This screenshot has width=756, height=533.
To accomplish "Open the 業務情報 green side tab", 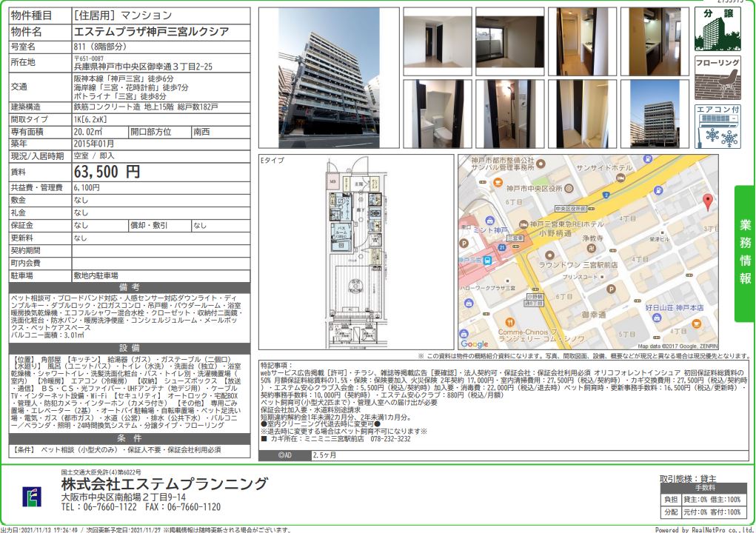I will (745, 253).
